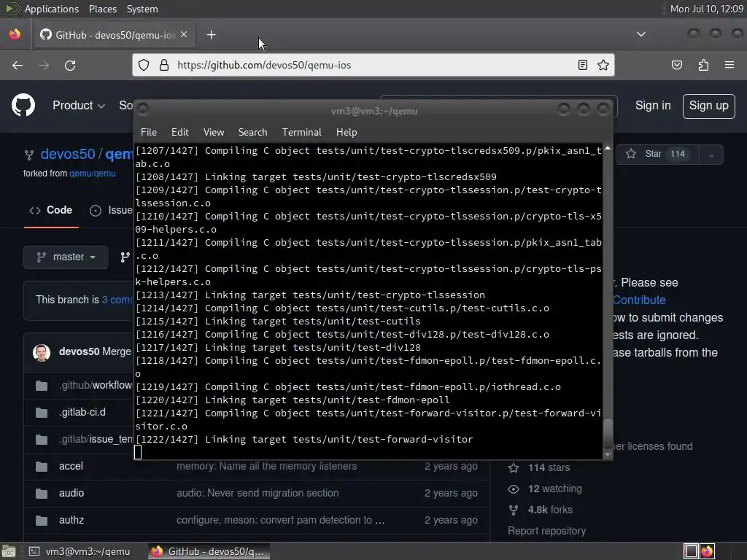The image size is (747, 560).
Task: Open the 4.8k forks link
Action: pos(550,510)
